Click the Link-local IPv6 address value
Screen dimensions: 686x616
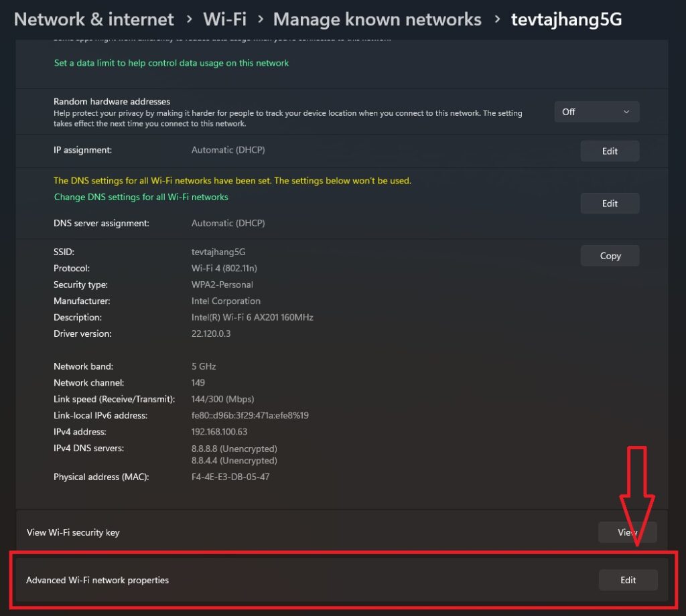[250, 416]
